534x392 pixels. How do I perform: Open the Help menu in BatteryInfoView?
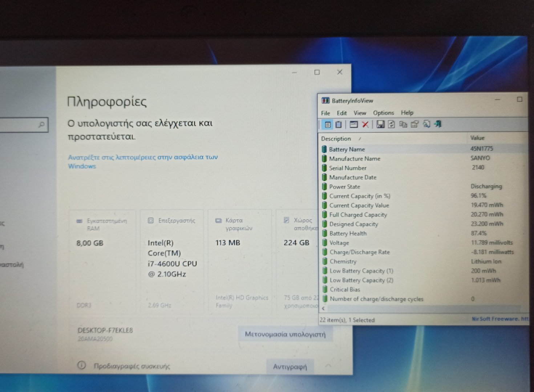click(407, 113)
